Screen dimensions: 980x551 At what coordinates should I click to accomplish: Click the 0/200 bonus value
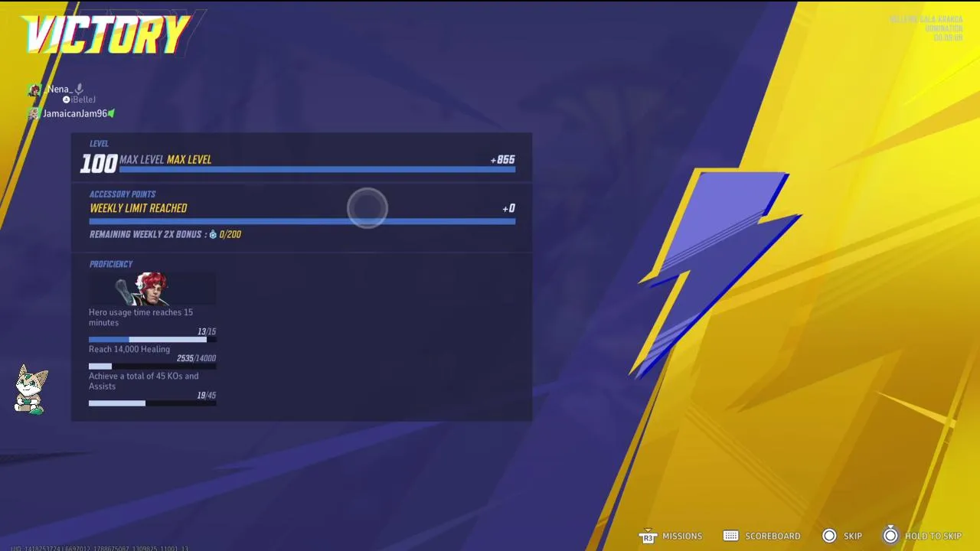point(230,234)
